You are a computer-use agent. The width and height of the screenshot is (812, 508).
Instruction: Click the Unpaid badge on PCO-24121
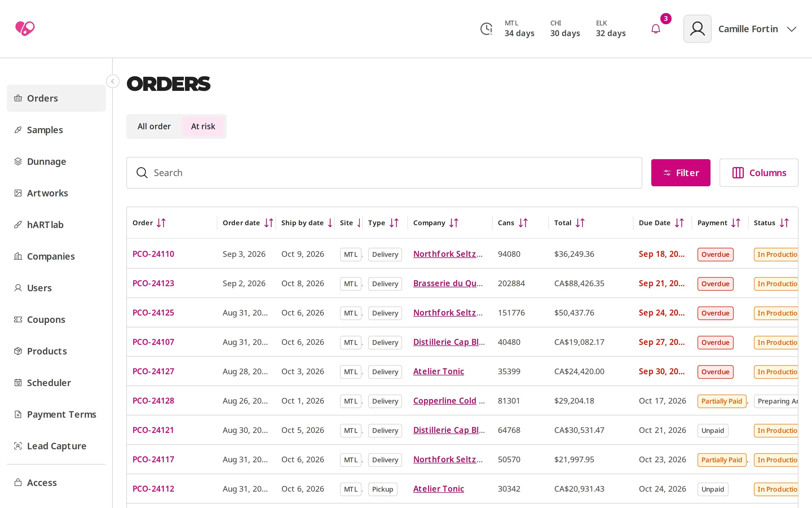tap(713, 430)
